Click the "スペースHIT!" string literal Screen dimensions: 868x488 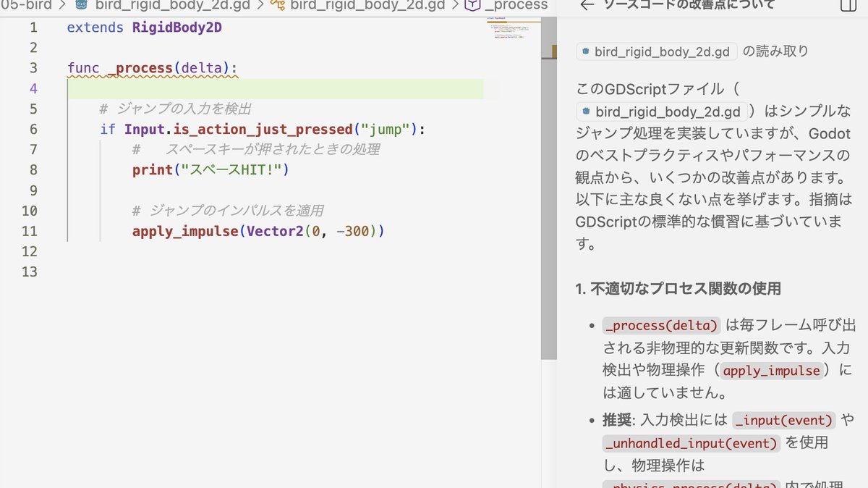click(x=231, y=170)
